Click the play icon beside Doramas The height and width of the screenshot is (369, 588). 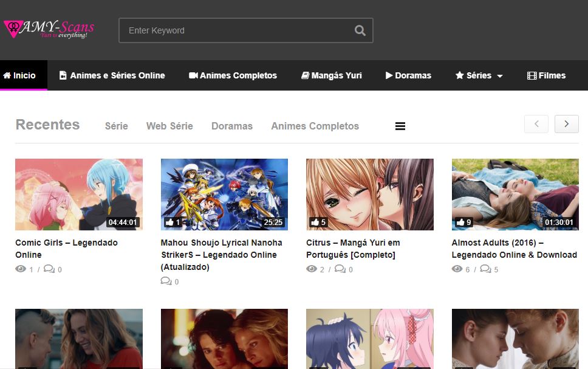tap(389, 75)
